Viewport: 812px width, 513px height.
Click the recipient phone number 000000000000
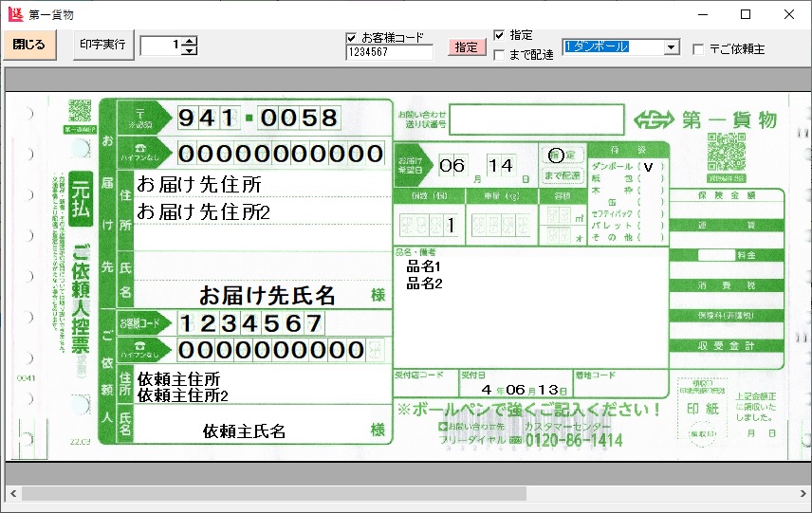click(281, 154)
